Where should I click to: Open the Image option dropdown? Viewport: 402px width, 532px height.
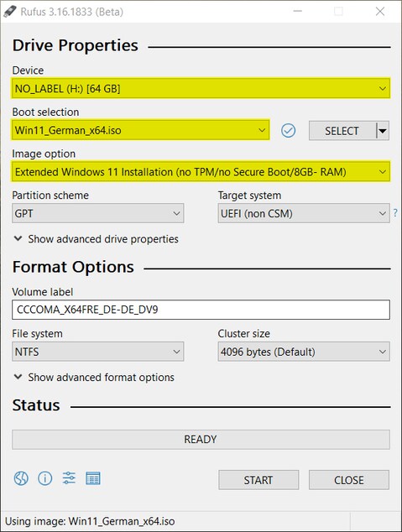tap(201, 172)
